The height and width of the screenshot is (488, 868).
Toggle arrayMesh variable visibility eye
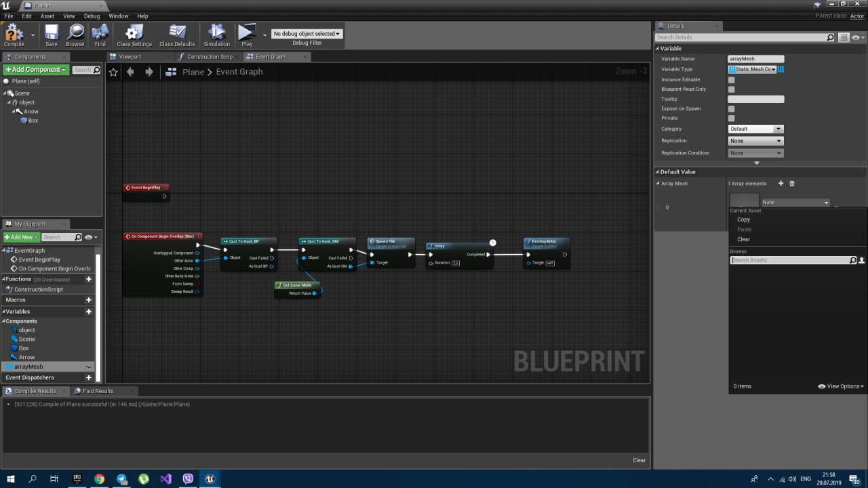tap(89, 367)
